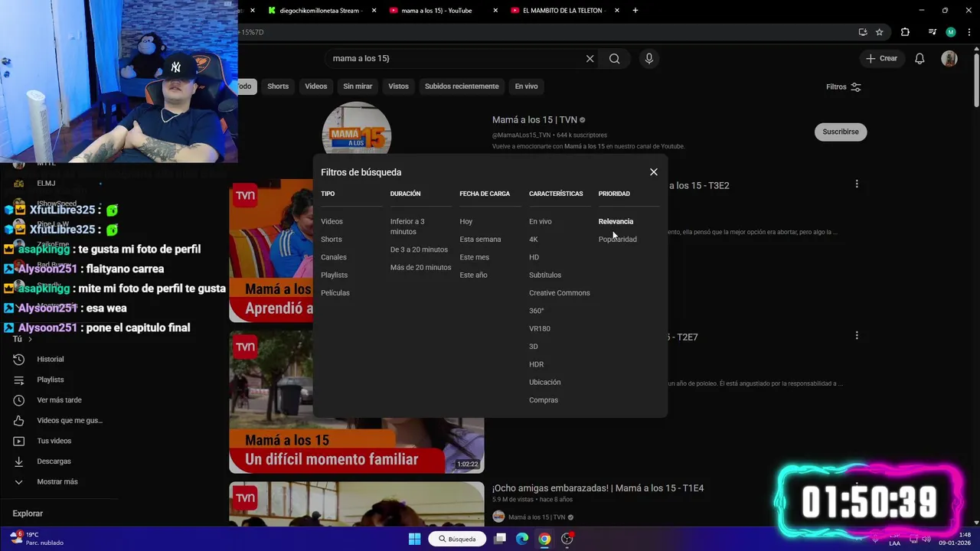980x551 pixels.
Task: Filter by type Películas
Action: pyautogui.click(x=335, y=293)
